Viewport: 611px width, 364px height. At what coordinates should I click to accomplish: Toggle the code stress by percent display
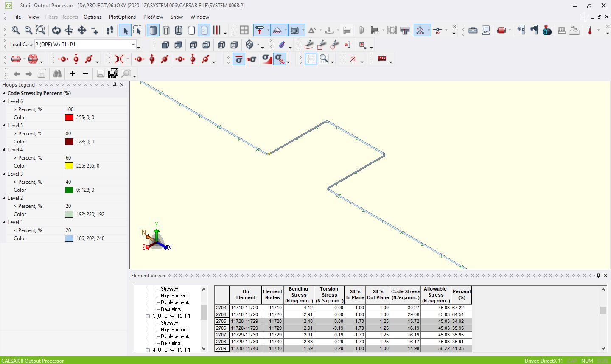(279, 59)
